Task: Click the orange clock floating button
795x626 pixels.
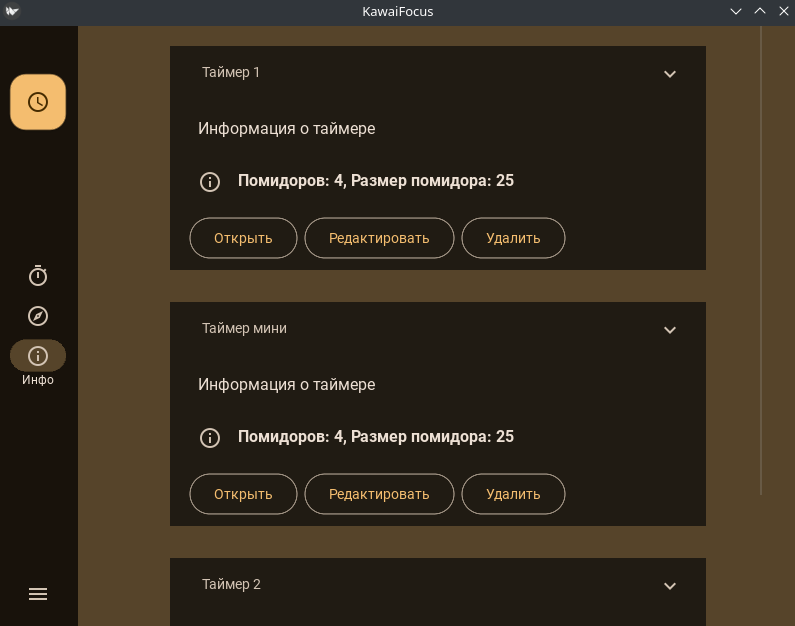Action: (x=38, y=102)
